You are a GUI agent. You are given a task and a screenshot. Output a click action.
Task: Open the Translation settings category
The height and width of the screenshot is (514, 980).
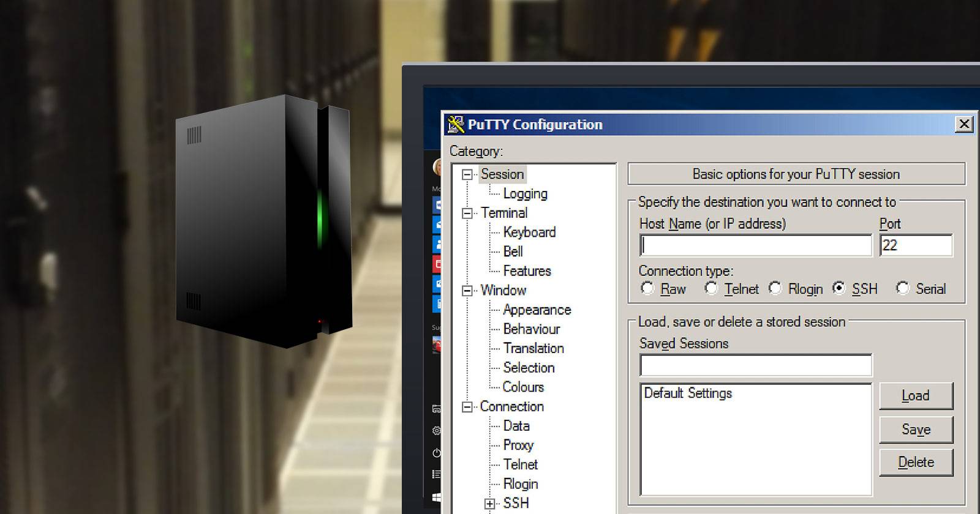tap(534, 348)
